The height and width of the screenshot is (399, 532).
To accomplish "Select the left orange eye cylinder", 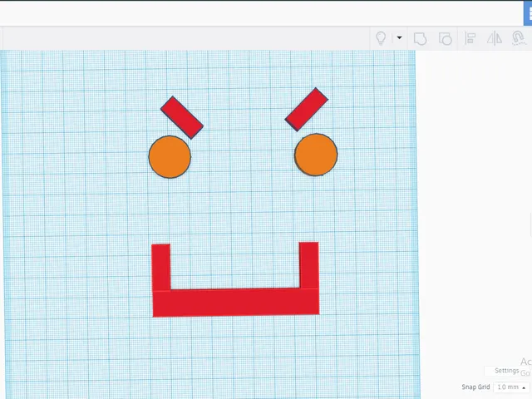I will pos(170,157).
